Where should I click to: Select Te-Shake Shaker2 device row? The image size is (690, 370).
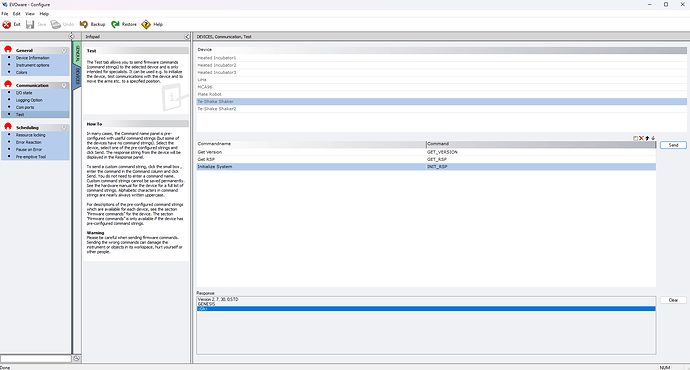click(441, 109)
